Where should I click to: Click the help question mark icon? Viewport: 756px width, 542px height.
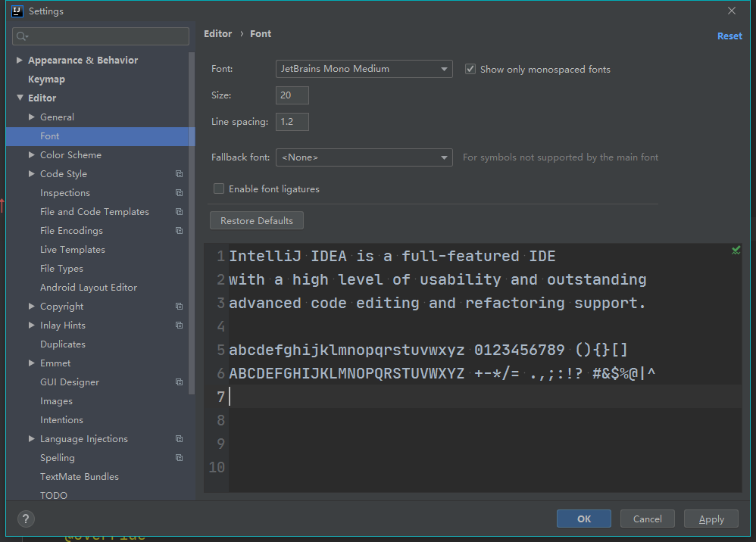pyautogui.click(x=25, y=519)
